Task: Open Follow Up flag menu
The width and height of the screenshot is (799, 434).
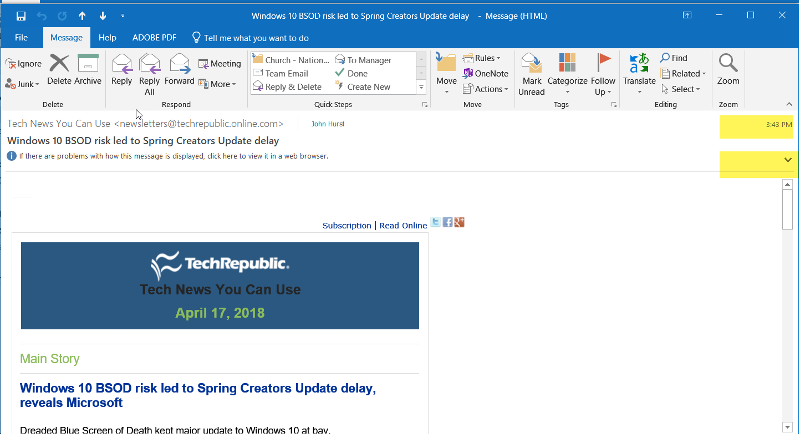Action: [603, 75]
